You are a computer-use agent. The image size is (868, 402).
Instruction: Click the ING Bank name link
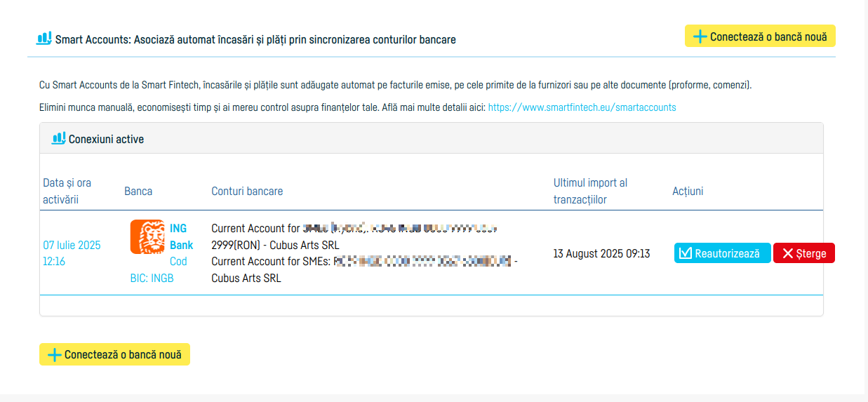tap(181, 236)
